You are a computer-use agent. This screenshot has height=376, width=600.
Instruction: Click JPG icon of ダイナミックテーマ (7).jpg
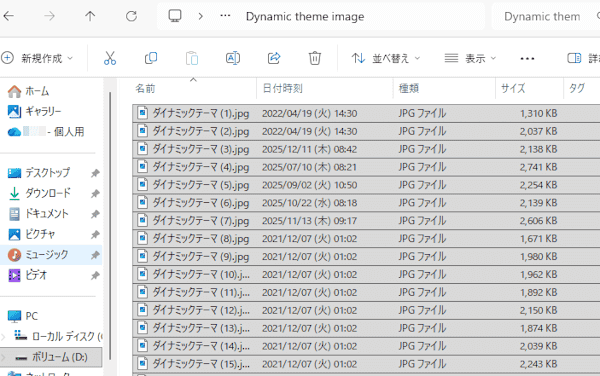tap(142, 220)
